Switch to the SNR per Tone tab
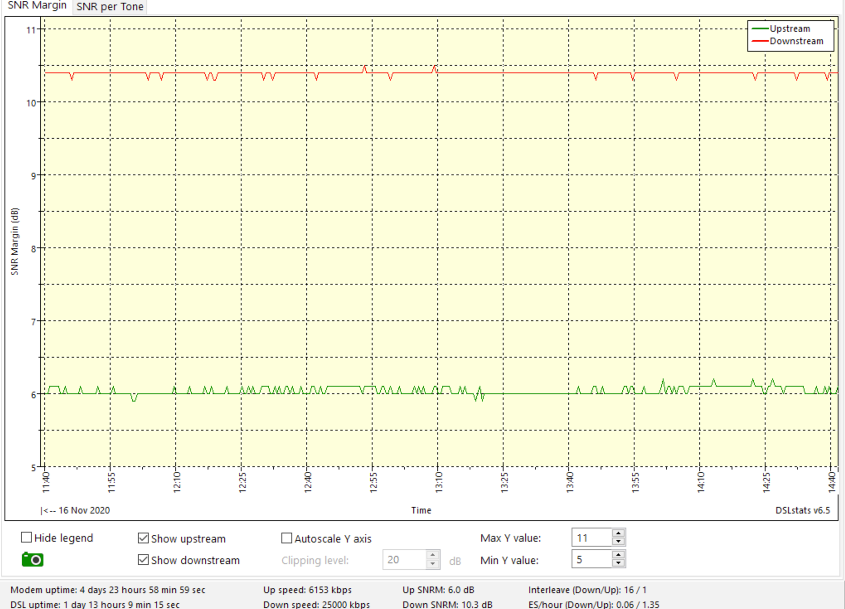Viewport: 845px width, 609px height. [x=110, y=7]
